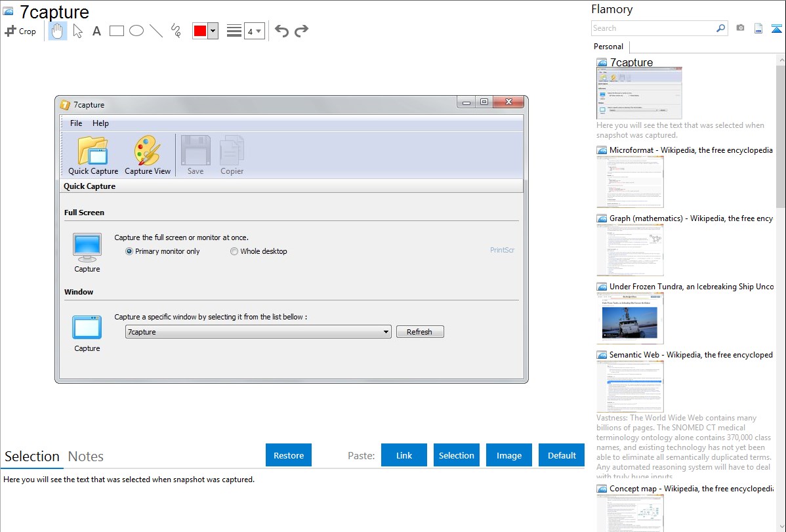The height and width of the screenshot is (532, 786).
Task: Click the undo arrow
Action: point(281,31)
